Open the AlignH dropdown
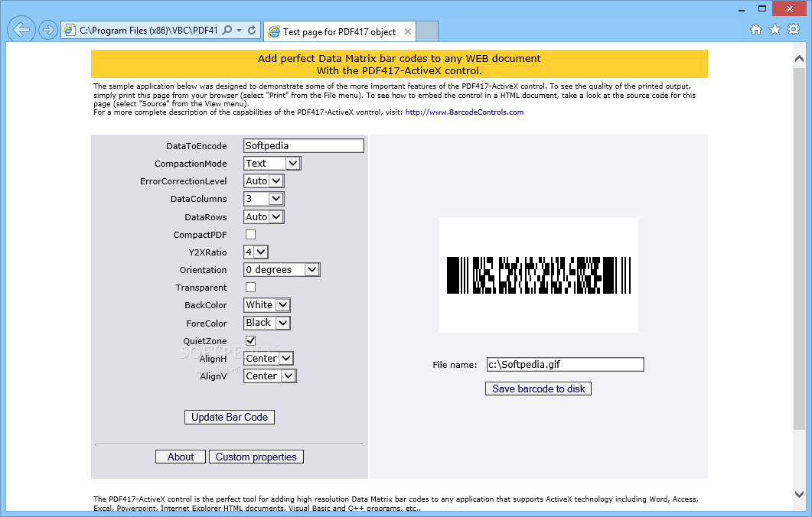Viewport: 812px width, 517px height. pos(269,358)
